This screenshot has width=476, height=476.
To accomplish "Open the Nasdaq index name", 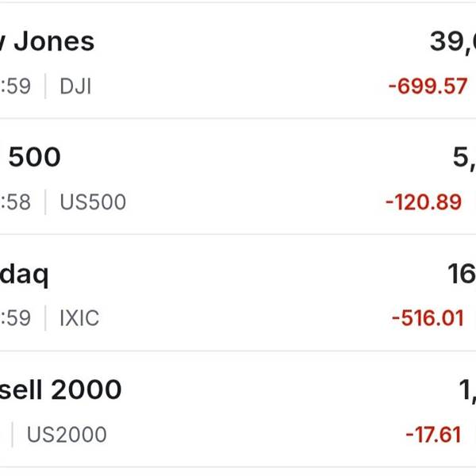I will [25, 274].
